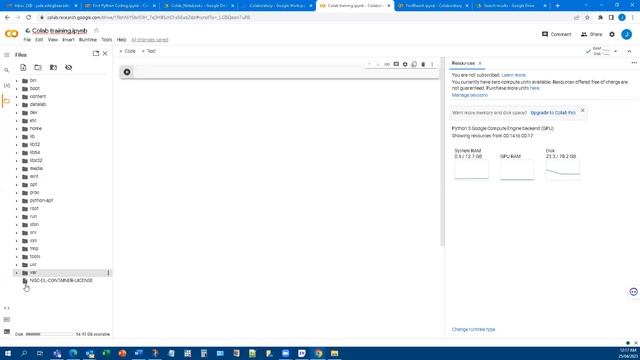Open the File menu
The width and height of the screenshot is (640, 360).
[27, 40]
